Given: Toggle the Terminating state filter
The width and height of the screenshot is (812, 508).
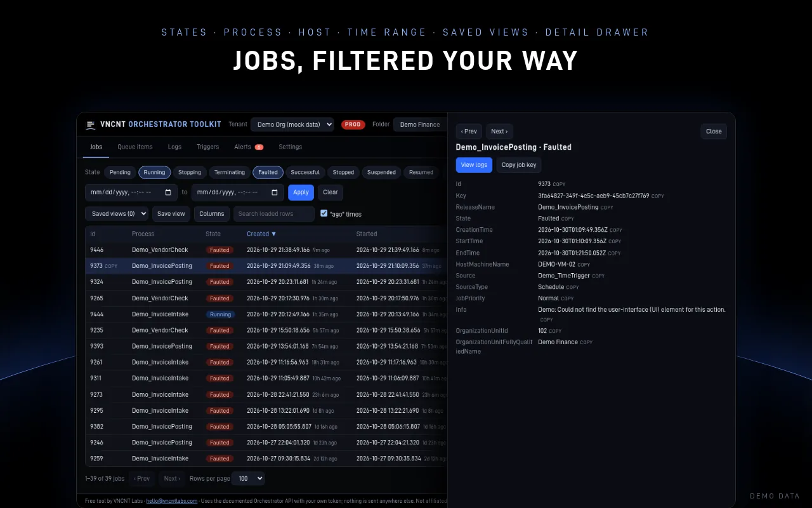Looking at the screenshot, I should [x=230, y=172].
